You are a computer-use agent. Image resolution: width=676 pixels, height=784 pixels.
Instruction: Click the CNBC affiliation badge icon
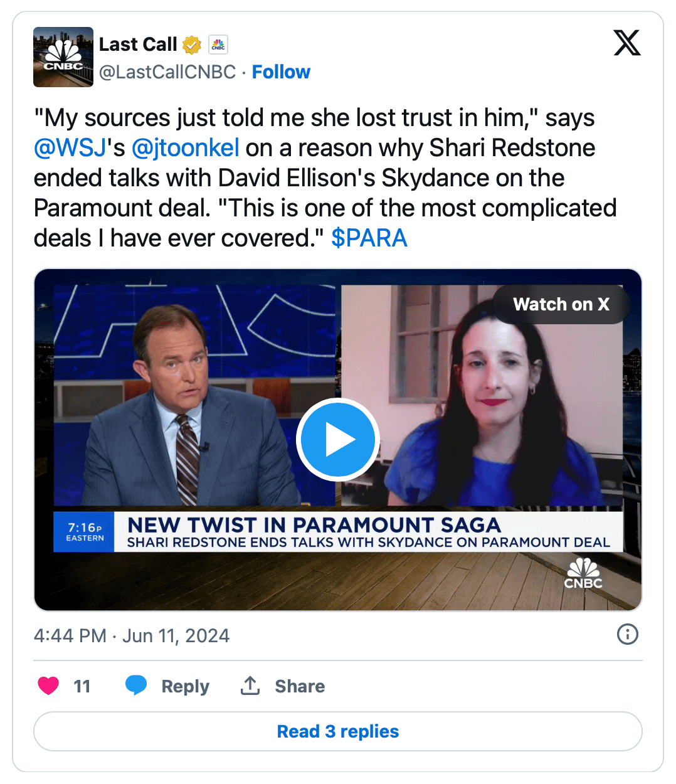point(218,45)
